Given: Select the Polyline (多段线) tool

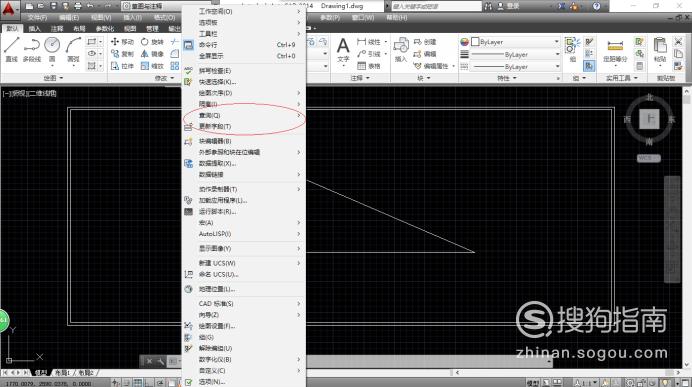Looking at the screenshot, I should (31, 49).
